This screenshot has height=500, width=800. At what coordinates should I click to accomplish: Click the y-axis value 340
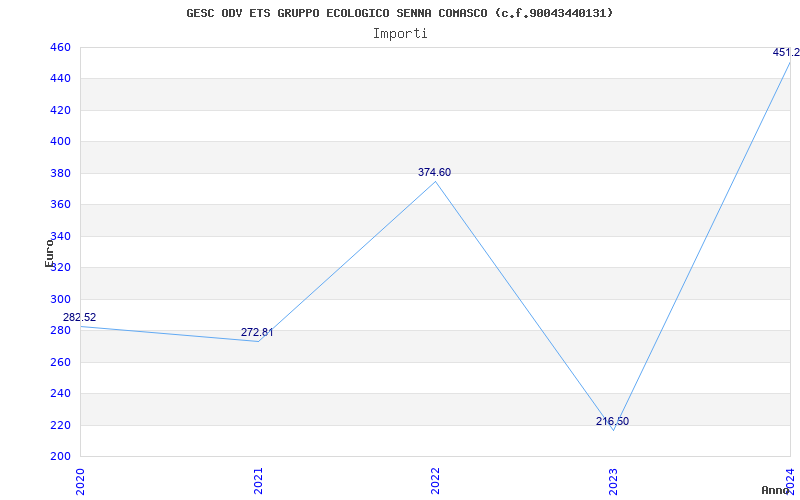tap(60, 236)
